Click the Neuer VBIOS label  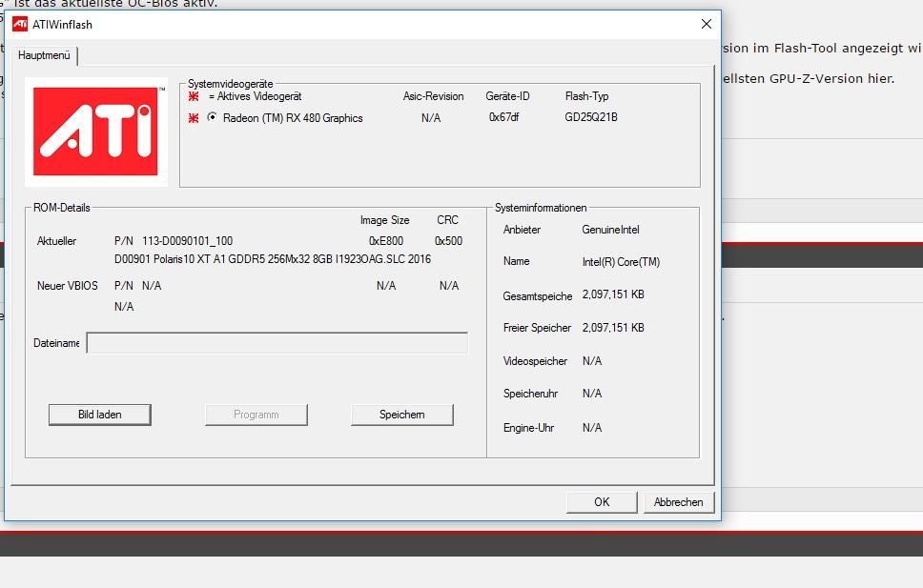tap(67, 286)
